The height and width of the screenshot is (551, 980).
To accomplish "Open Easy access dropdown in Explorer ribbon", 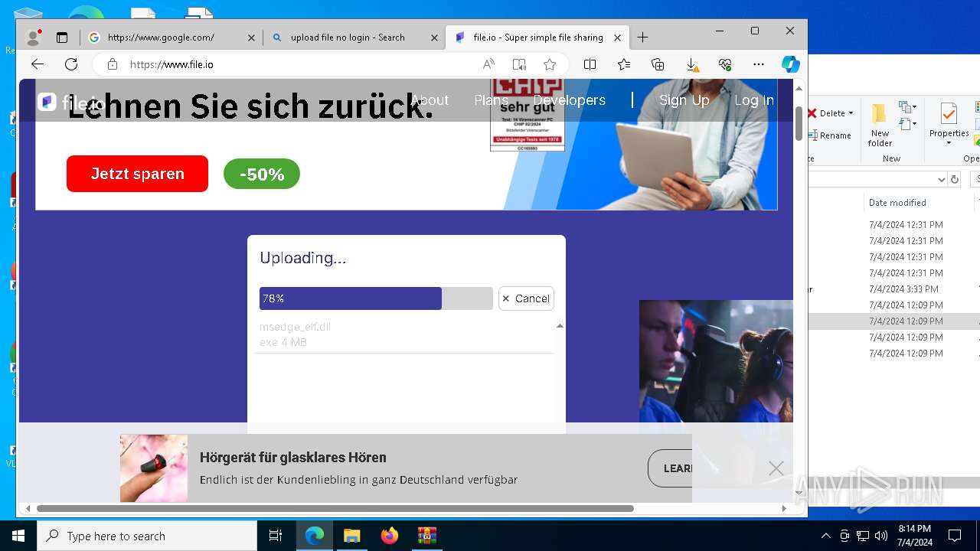I will tap(908, 124).
